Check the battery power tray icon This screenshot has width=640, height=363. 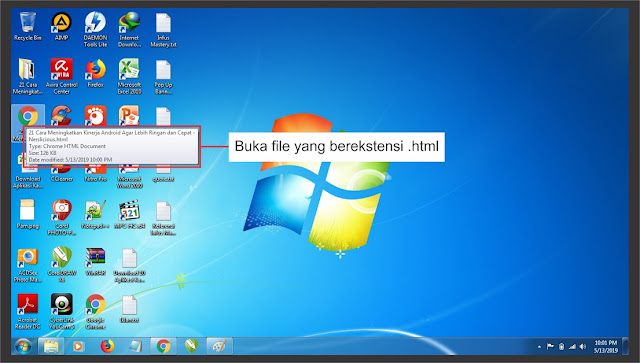click(x=561, y=347)
